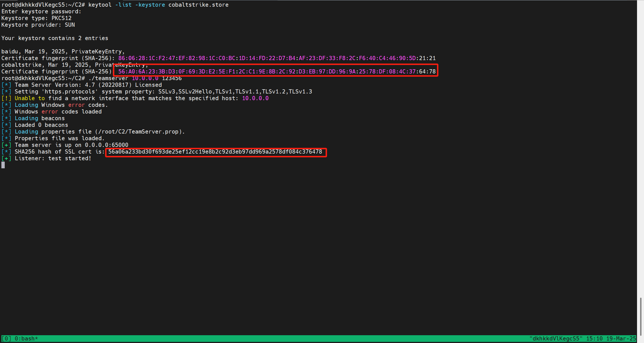Click the baidu fingerprint starting 86:06:28
This screenshot has width=644, height=343.
[277, 58]
